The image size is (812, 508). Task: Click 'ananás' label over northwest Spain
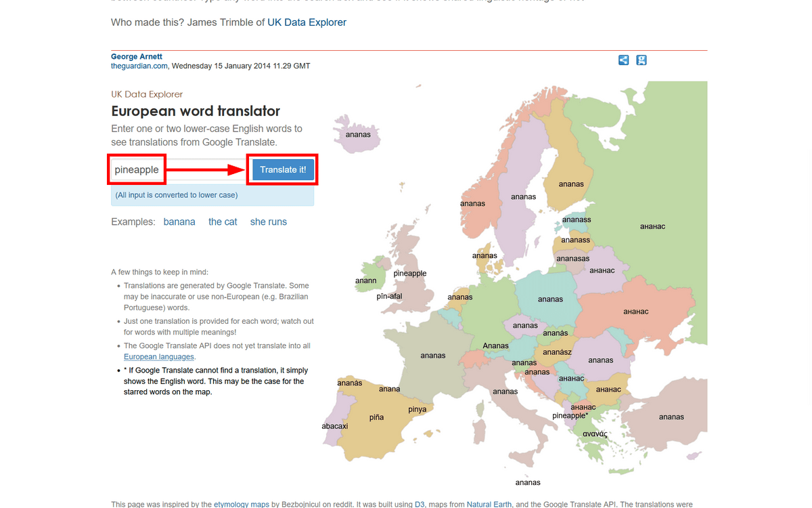coord(350,383)
